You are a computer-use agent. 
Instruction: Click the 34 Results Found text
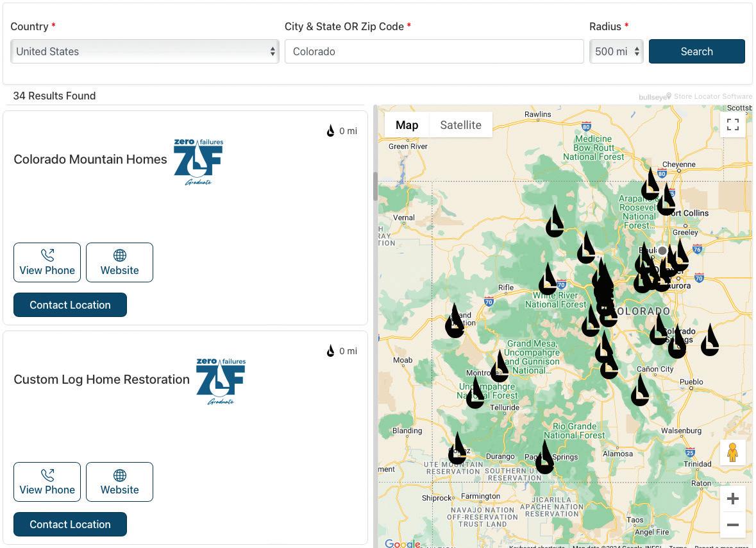(55, 96)
